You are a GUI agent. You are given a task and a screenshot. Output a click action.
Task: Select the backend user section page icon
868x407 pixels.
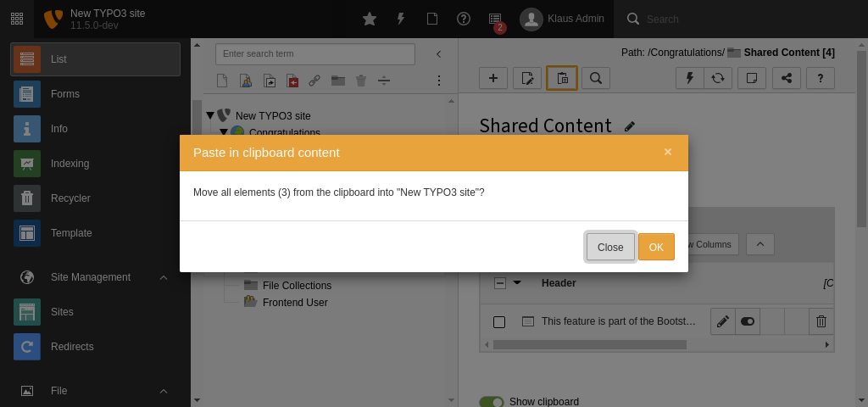point(246,81)
